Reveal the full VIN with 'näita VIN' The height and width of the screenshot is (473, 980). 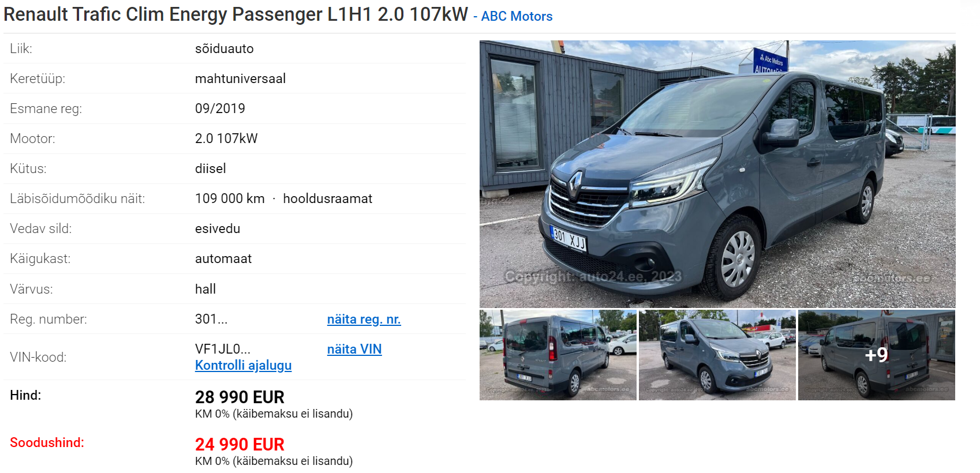coord(354,349)
